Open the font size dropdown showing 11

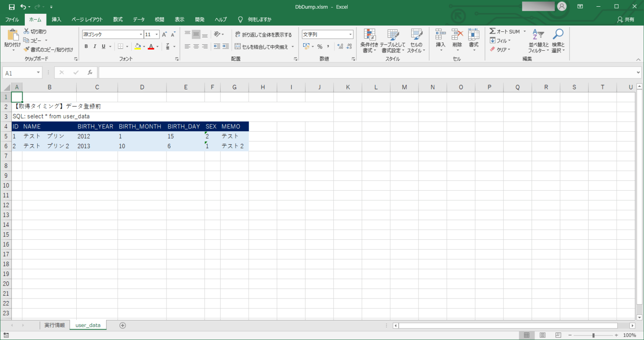[x=157, y=34]
